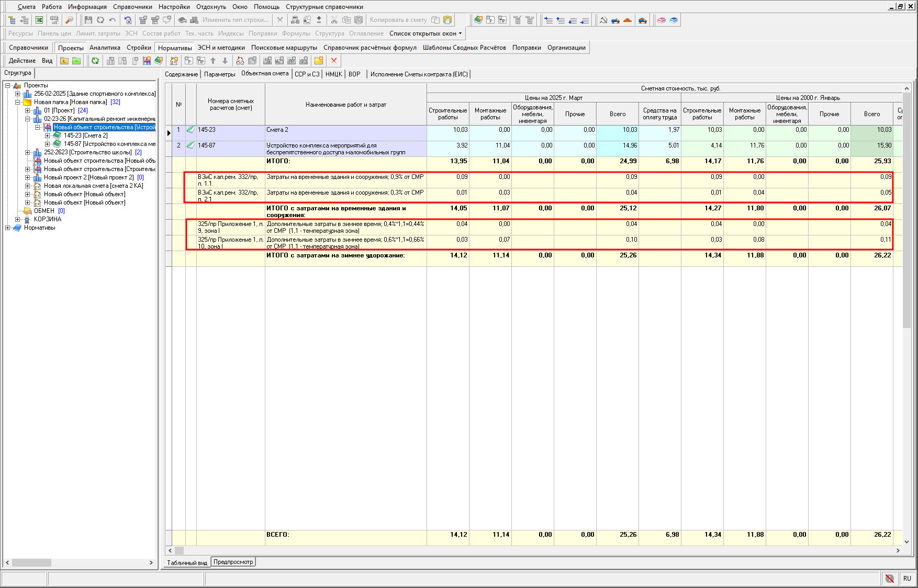Expand the 145-23 [Смета 2] node

tap(48, 135)
